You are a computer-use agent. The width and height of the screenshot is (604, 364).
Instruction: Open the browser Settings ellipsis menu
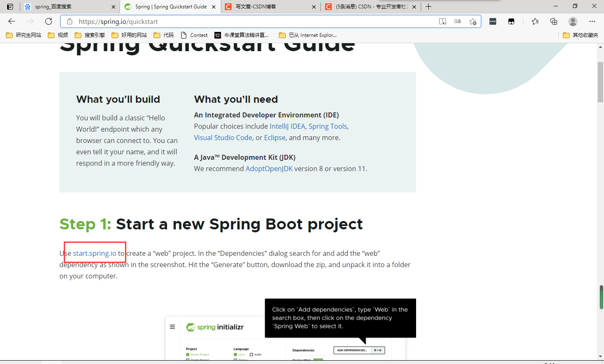592,21
